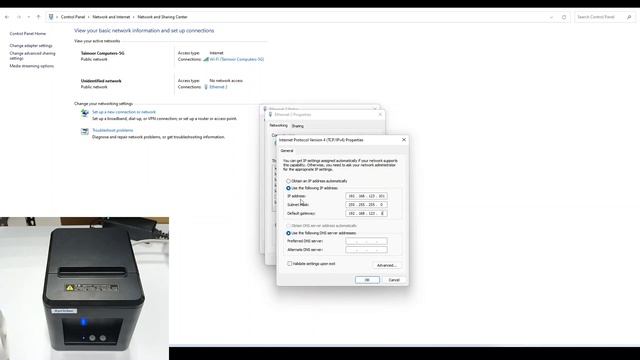The image size is (640, 360).
Task: Click Network and Sharing Center breadcrumb
Action: [162, 17]
